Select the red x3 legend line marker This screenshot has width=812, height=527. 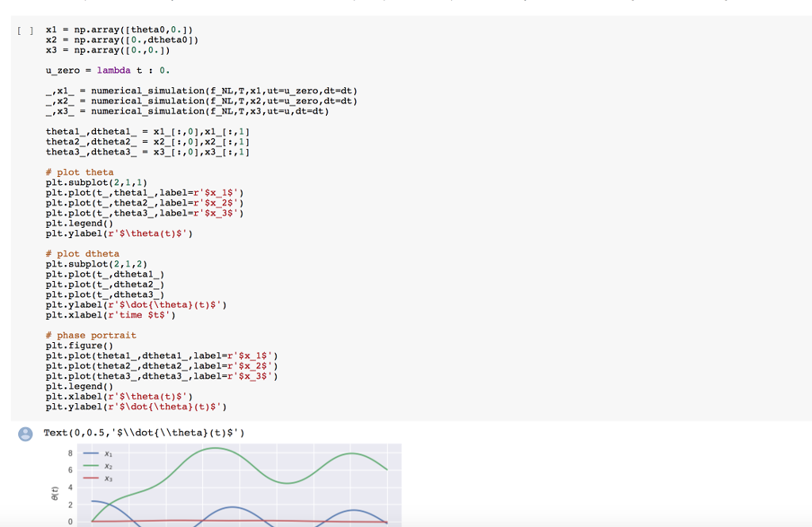[x=89, y=478]
